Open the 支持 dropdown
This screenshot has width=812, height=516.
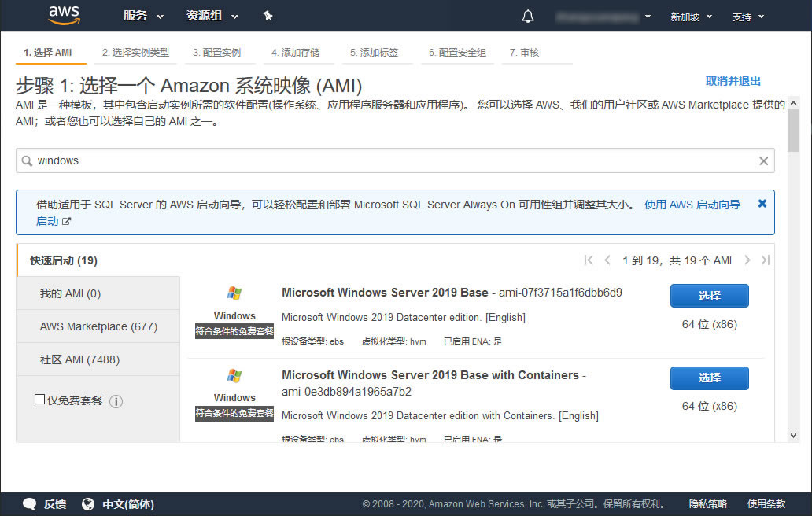(x=747, y=17)
